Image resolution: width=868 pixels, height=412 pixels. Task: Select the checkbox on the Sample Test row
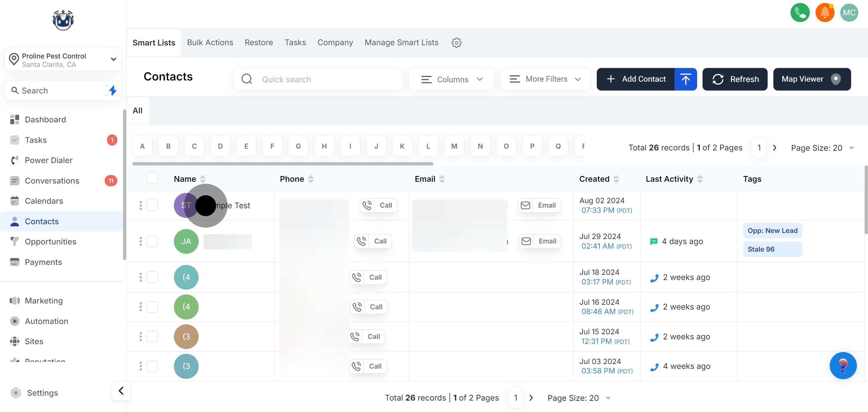pyautogui.click(x=152, y=206)
